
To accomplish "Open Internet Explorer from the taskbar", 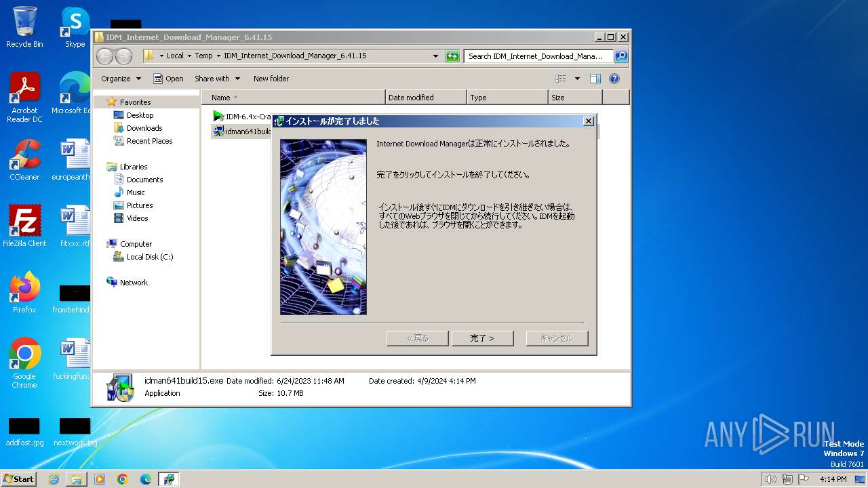I will pyautogui.click(x=54, y=479).
